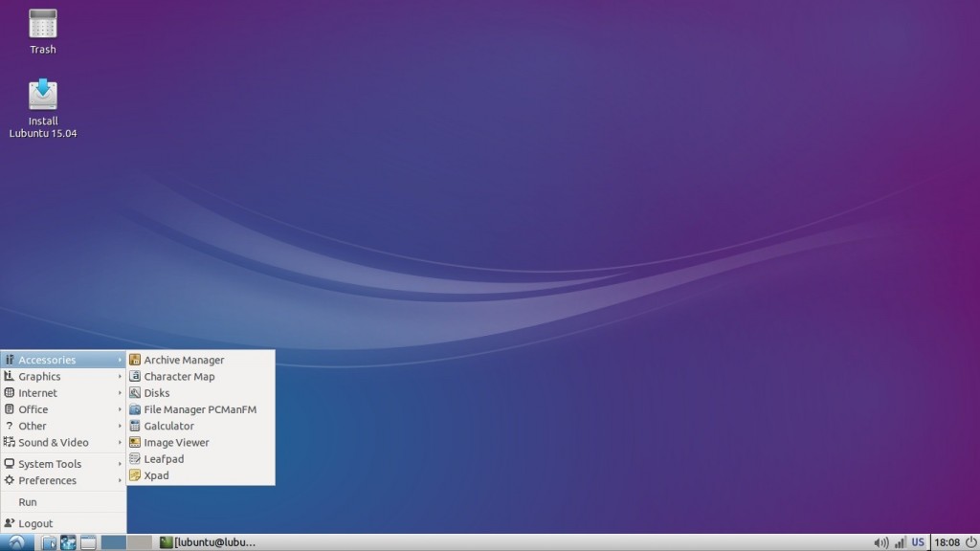Open Galculator from the Accessories submenu
Screen dimensions: 980x551
[167, 426]
